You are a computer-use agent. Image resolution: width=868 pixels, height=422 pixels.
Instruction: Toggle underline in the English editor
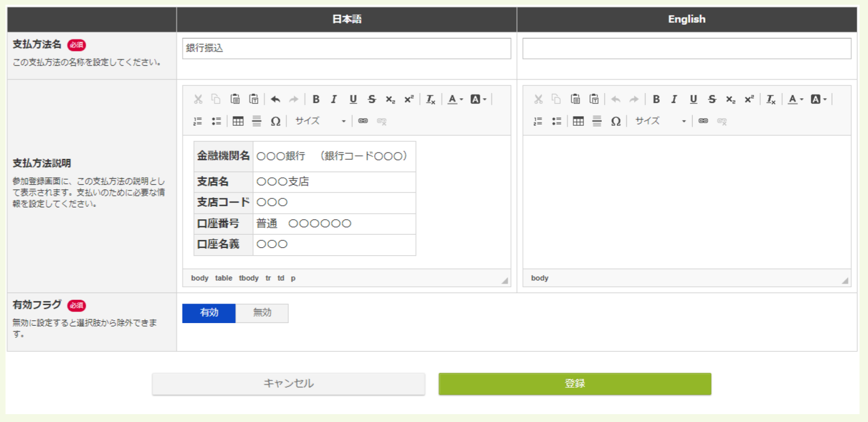693,99
